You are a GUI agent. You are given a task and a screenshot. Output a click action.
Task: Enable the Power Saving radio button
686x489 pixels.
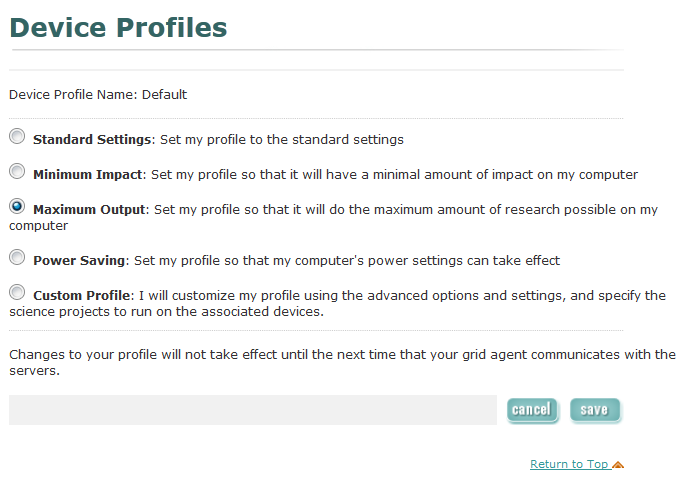click(x=17, y=257)
